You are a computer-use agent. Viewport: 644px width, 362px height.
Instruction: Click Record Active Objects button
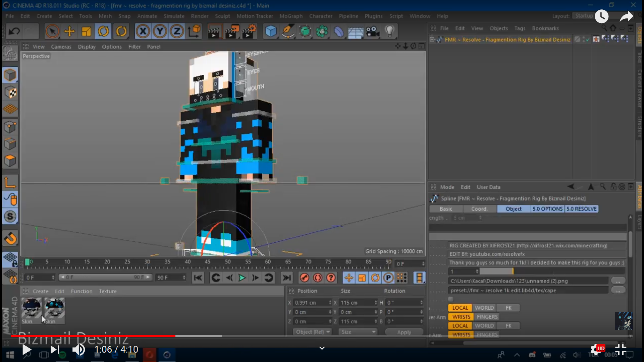point(304,278)
